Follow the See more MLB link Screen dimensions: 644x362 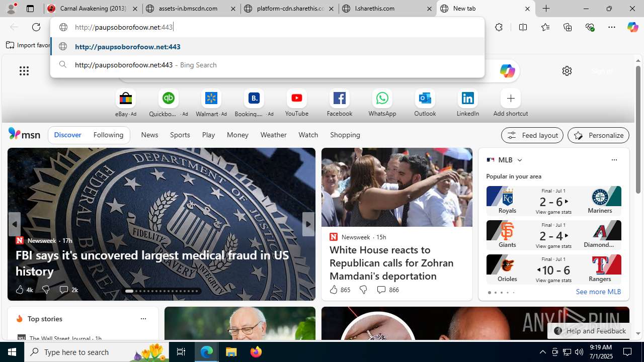598,292
